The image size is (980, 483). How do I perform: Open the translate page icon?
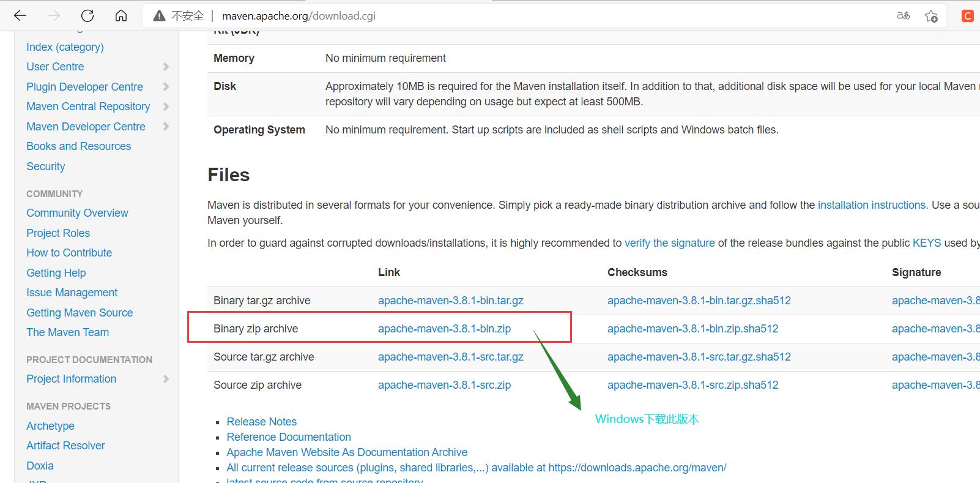[903, 16]
